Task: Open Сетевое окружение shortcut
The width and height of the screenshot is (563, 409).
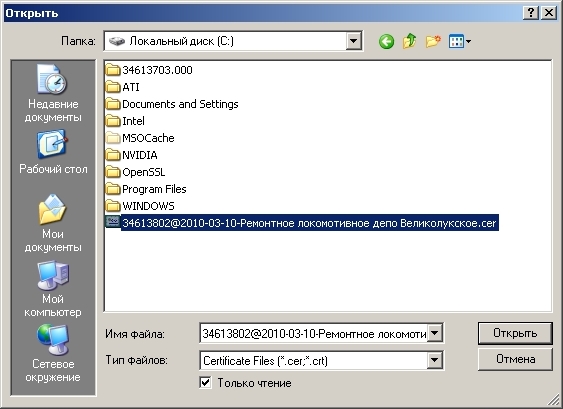Action: (53, 354)
